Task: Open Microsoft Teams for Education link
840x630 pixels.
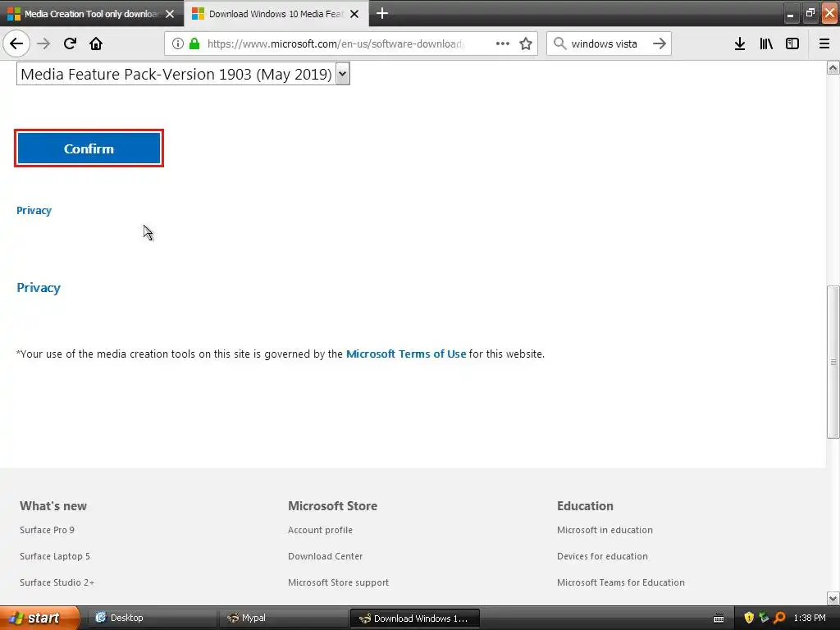Action: click(621, 582)
